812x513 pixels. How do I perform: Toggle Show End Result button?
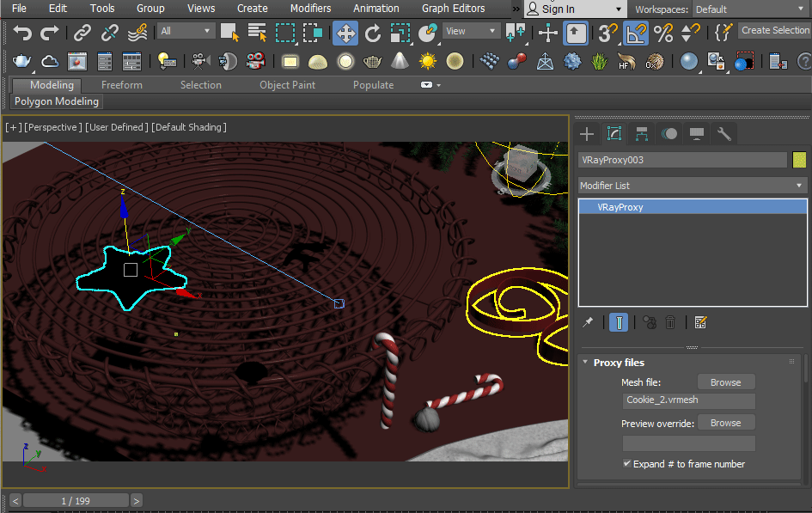[618, 322]
